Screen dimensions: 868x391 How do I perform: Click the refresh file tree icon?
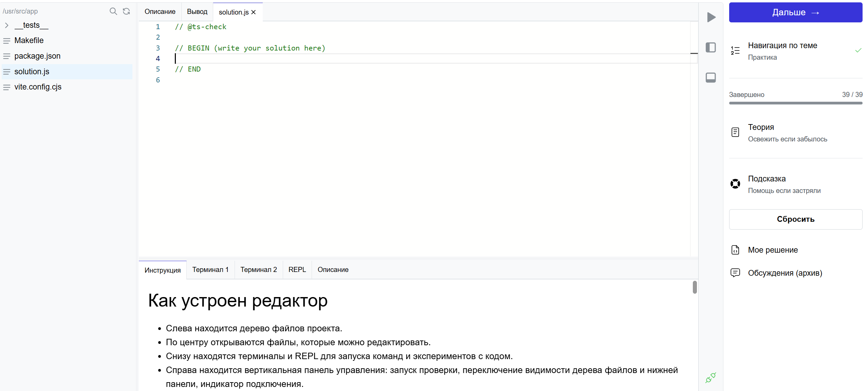[126, 11]
